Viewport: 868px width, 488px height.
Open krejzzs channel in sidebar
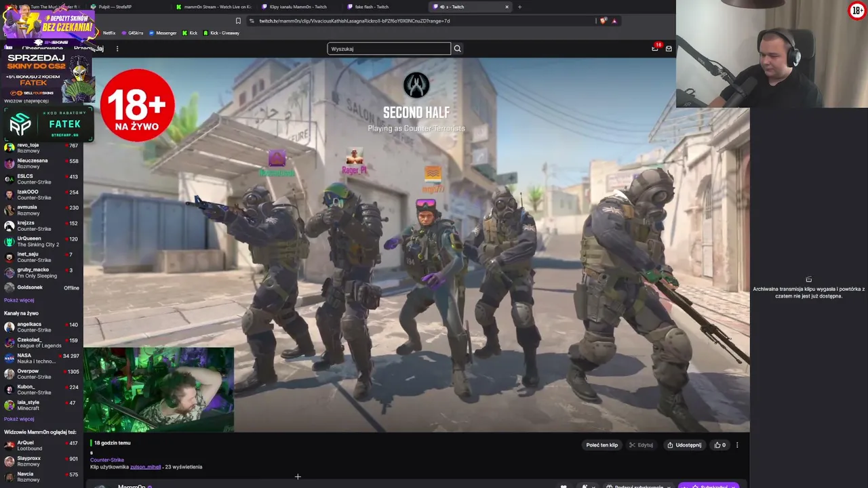click(x=41, y=226)
